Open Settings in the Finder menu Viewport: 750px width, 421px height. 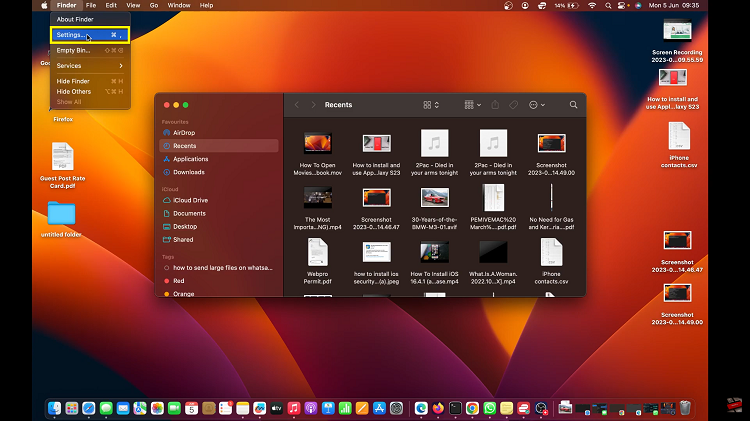pos(90,35)
